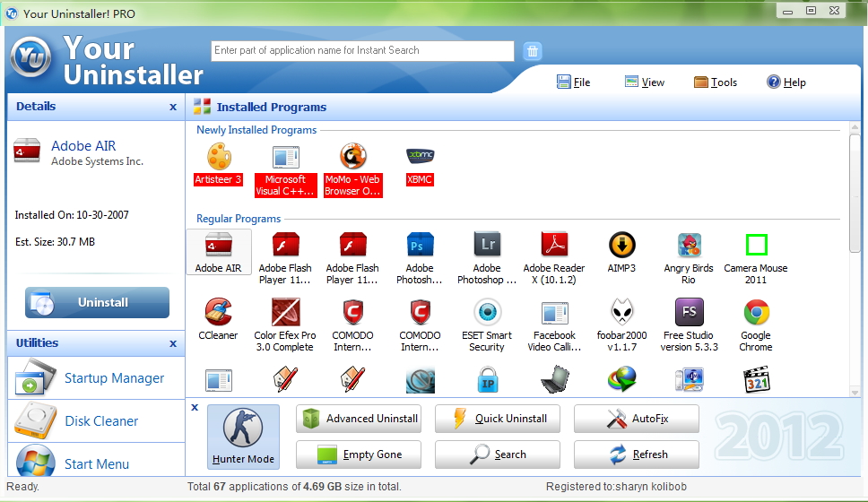
Task: Select the Internet Download Manager globe icon
Action: click(x=621, y=380)
